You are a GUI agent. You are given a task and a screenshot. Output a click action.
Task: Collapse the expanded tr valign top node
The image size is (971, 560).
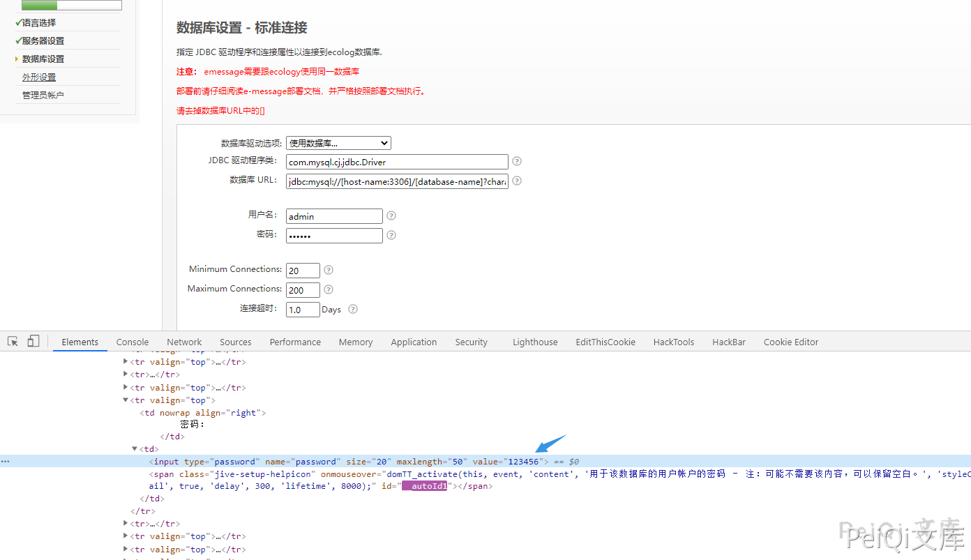tap(126, 400)
